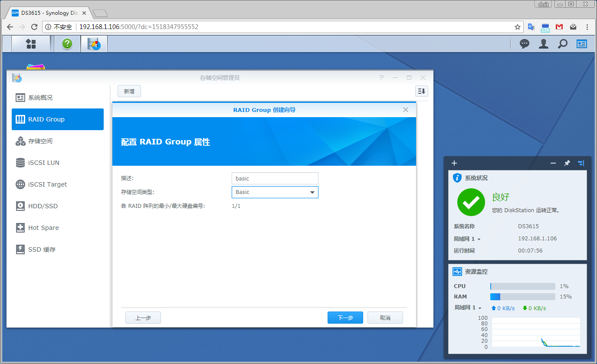This screenshot has width=597, height=364.
Task: Click the CPU 1% value
Action: pyautogui.click(x=564, y=286)
